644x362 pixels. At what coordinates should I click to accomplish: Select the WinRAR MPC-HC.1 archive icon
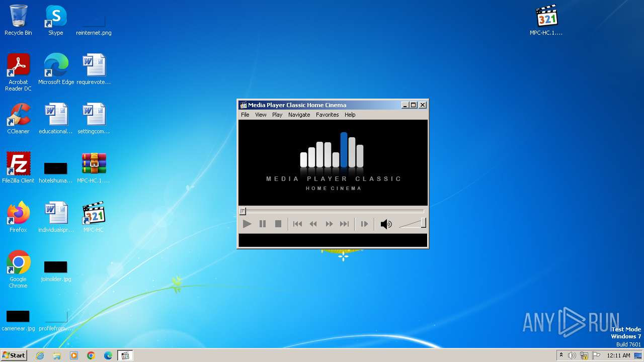tap(94, 168)
